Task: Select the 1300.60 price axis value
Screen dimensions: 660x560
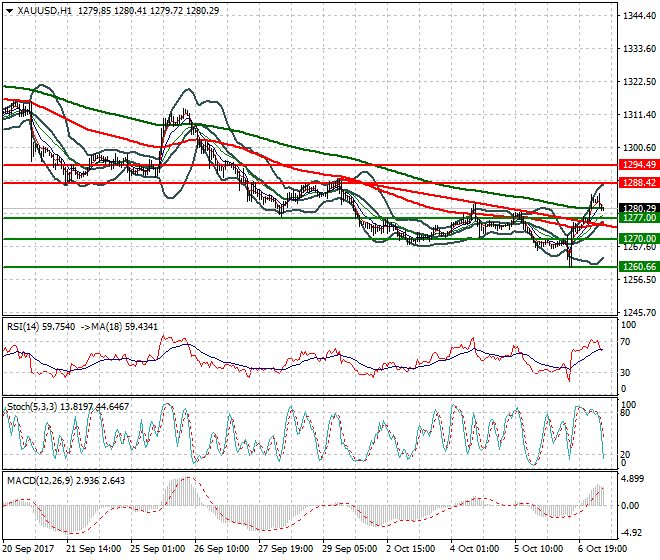Action: click(x=639, y=148)
